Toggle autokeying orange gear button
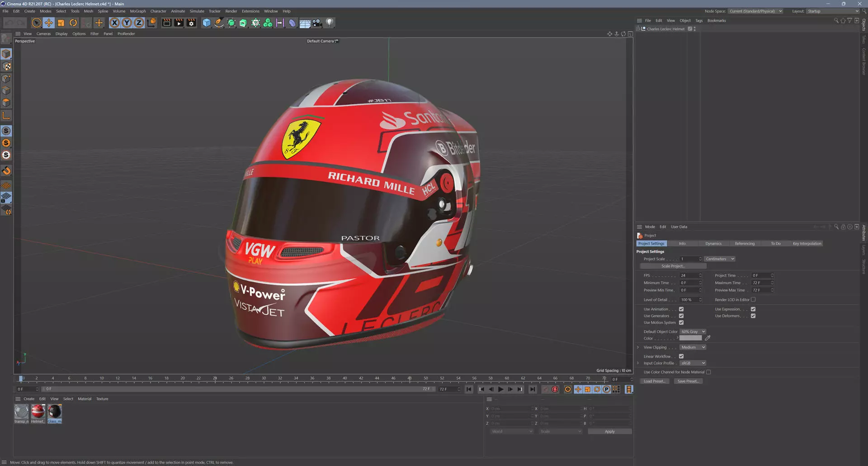This screenshot has height=466, width=868. point(568,389)
